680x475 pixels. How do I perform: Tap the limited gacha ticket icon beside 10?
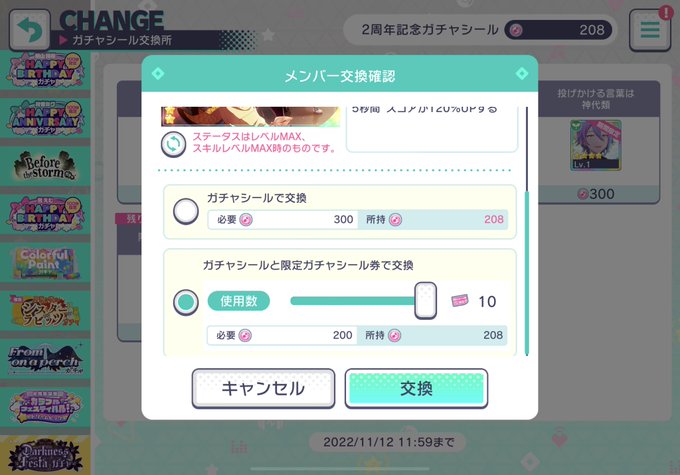pyautogui.click(x=460, y=301)
